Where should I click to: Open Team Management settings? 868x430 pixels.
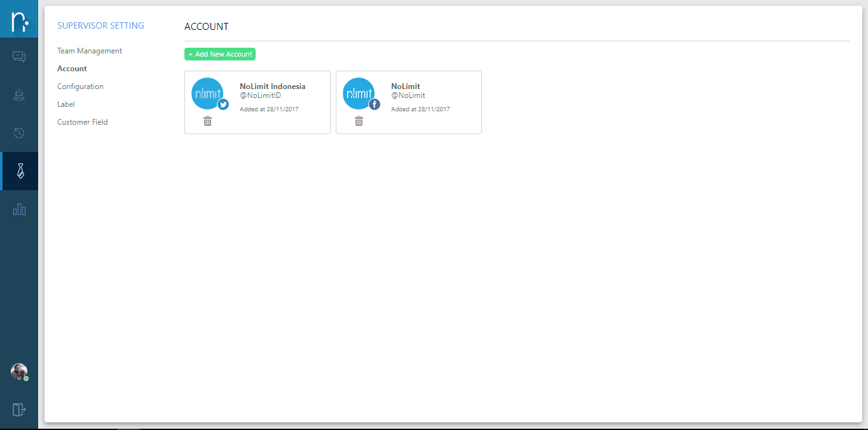[x=90, y=51]
